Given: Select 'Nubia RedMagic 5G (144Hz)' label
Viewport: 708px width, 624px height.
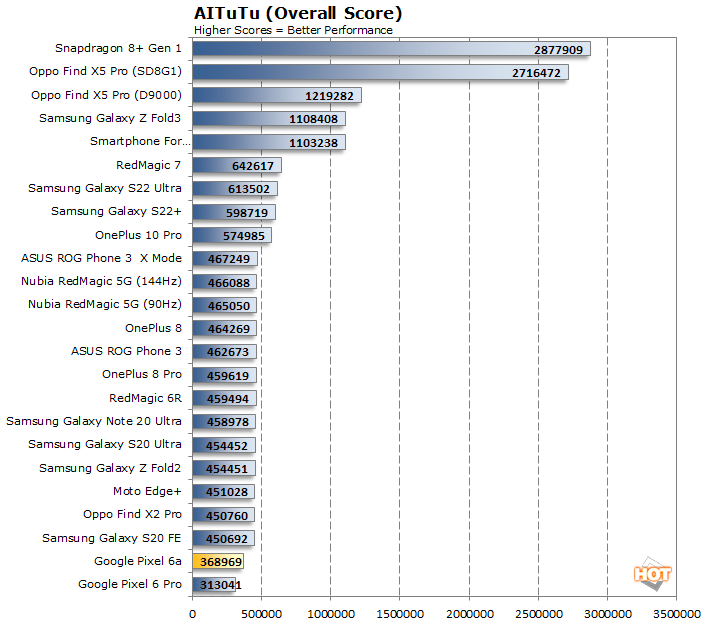Looking at the screenshot, I should tap(101, 281).
